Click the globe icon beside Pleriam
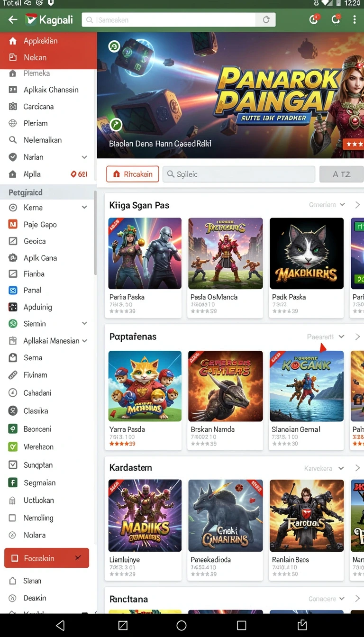The height and width of the screenshot is (637, 364). (13, 123)
